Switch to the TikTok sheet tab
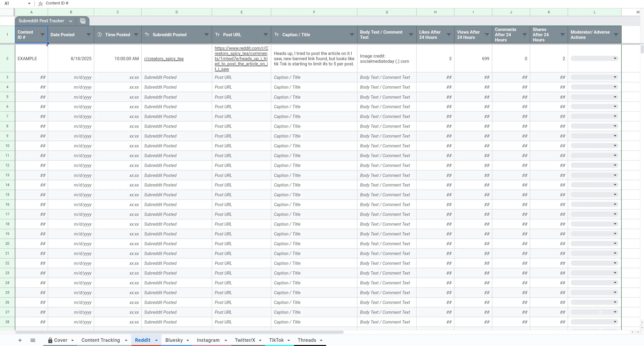 click(x=276, y=340)
